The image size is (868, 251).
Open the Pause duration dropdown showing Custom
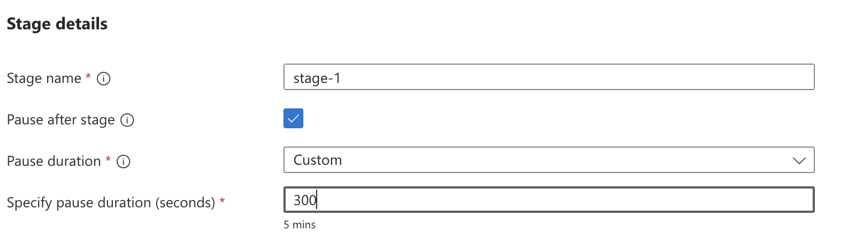pyautogui.click(x=549, y=160)
